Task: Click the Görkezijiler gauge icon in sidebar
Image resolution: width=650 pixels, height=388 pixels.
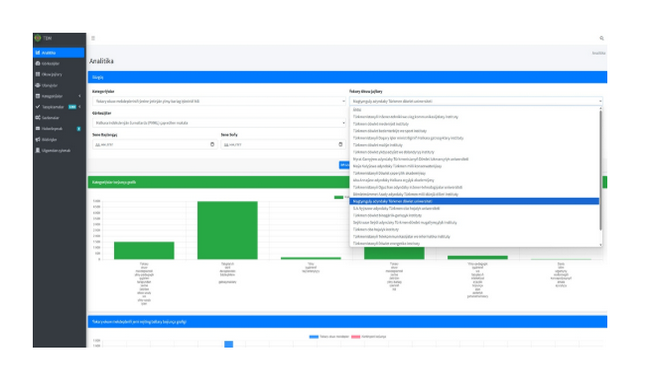Action: 38,63
